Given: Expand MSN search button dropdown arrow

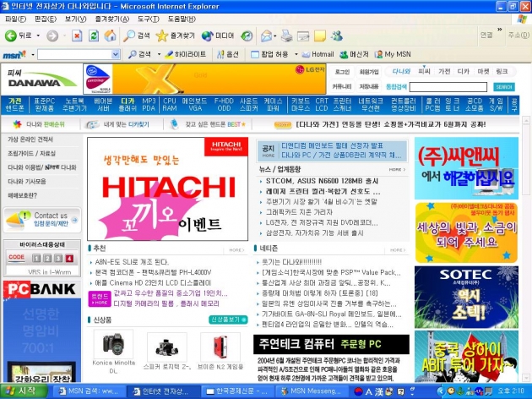Looking at the screenshot, I should click(x=159, y=54).
